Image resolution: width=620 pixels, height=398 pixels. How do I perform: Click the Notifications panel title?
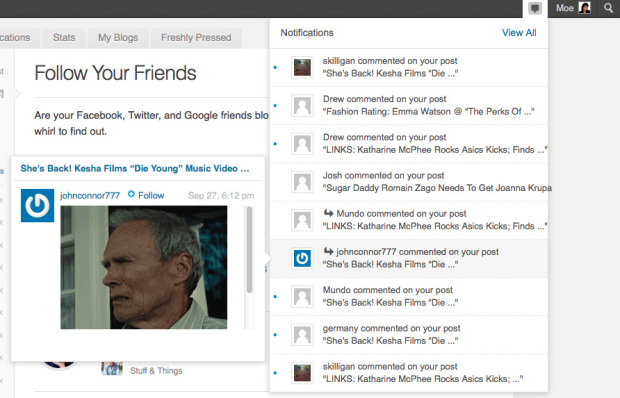(307, 33)
